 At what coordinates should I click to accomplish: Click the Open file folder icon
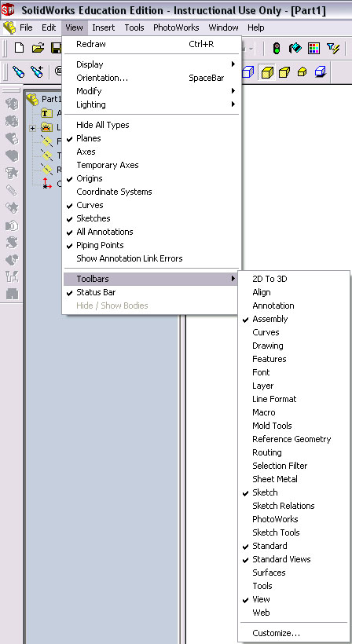(x=38, y=48)
